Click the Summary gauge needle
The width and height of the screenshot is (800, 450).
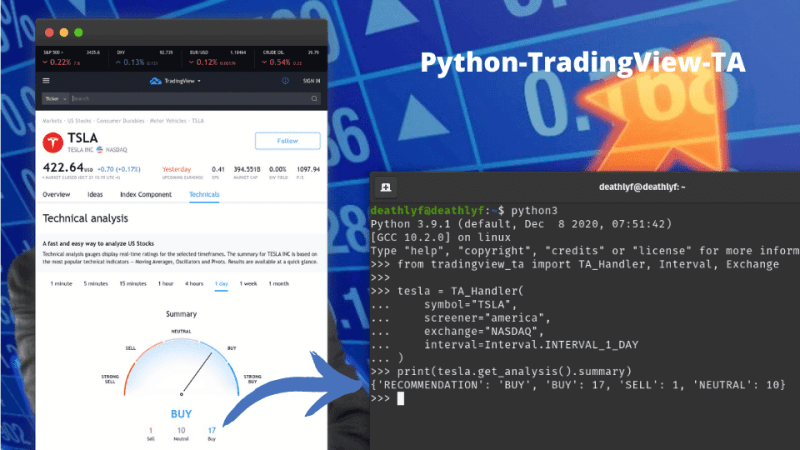pyautogui.click(x=196, y=373)
